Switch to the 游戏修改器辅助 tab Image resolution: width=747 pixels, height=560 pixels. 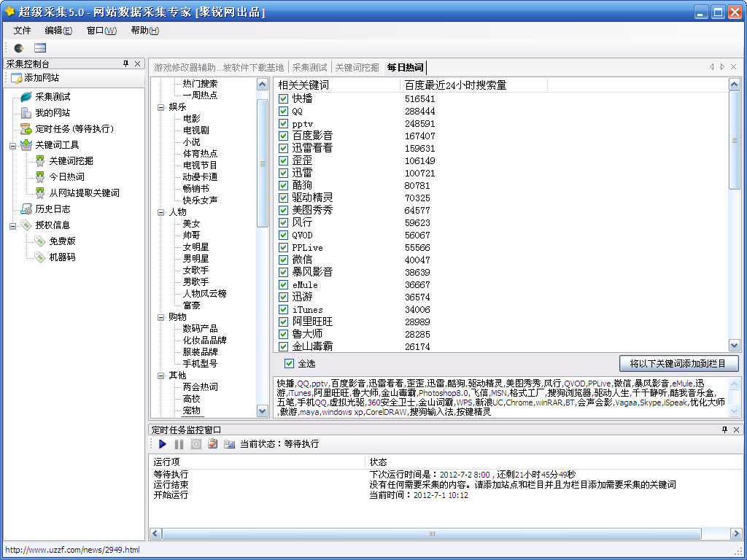[219, 68]
